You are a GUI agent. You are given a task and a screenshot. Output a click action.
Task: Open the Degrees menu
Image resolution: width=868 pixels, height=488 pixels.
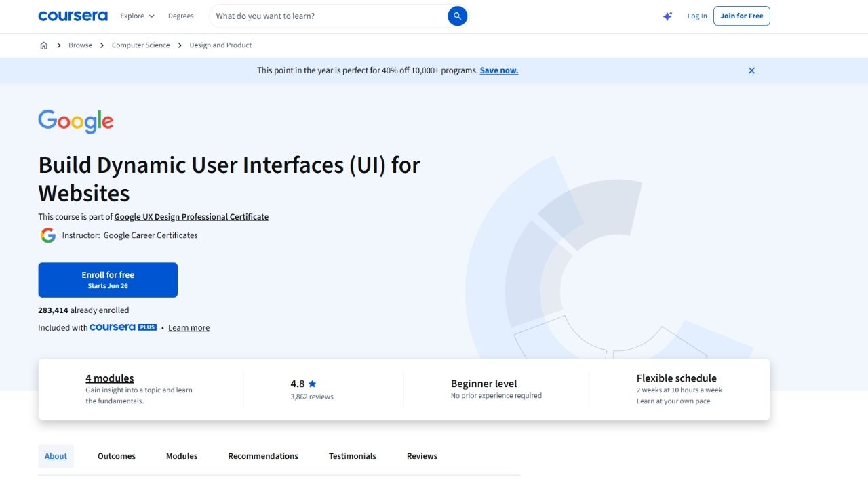[180, 16]
